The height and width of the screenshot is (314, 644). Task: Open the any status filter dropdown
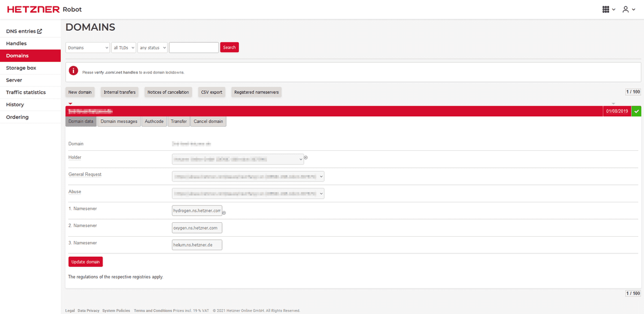point(152,47)
